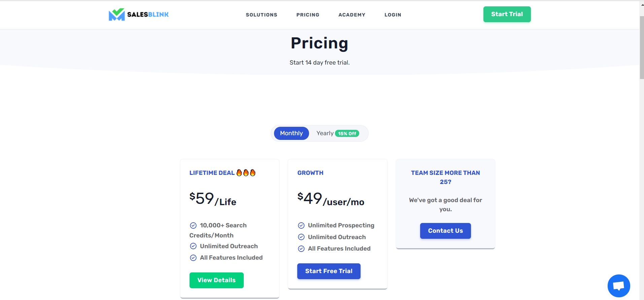Switch billing to Monthly
The height and width of the screenshot is (300, 644).
point(291,134)
